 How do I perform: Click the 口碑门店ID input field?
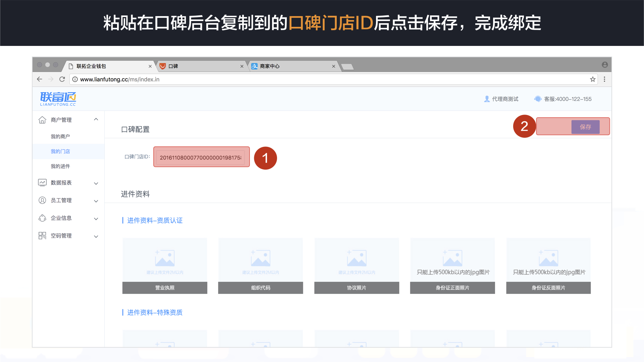[200, 158]
